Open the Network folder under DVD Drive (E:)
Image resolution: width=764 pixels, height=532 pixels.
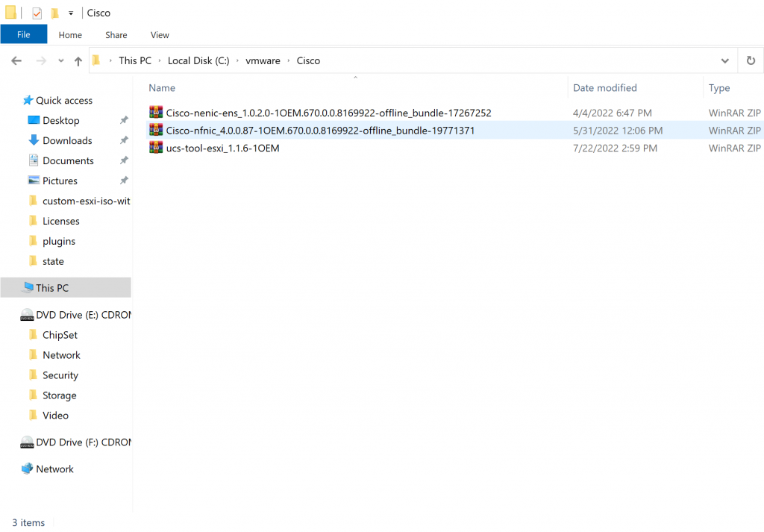point(61,355)
